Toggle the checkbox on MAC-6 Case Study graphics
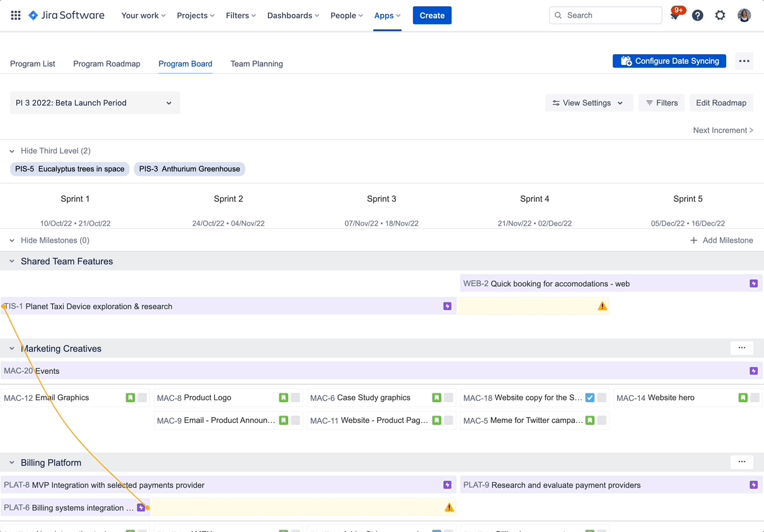 [x=449, y=398]
